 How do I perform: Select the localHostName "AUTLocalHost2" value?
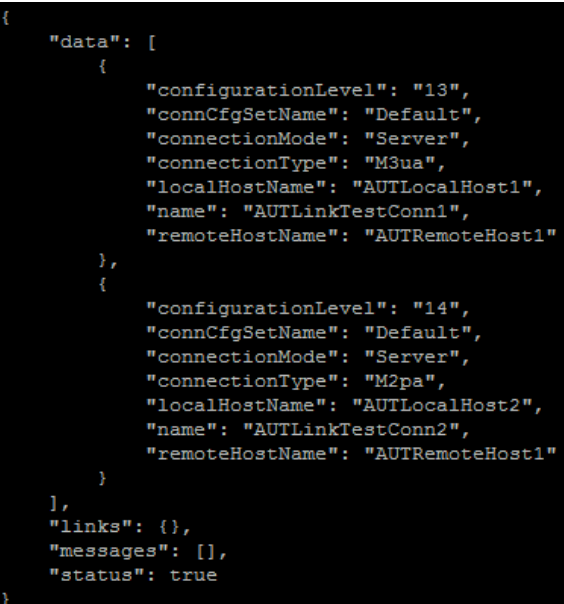442,405
